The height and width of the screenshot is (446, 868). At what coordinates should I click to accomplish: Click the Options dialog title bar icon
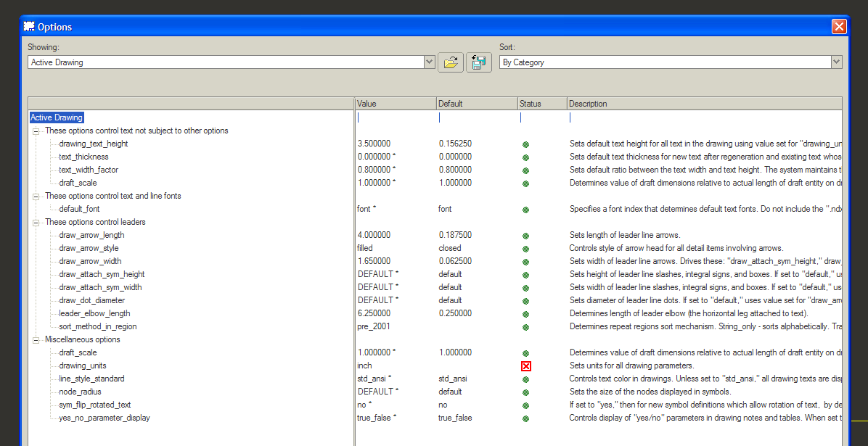[28, 25]
